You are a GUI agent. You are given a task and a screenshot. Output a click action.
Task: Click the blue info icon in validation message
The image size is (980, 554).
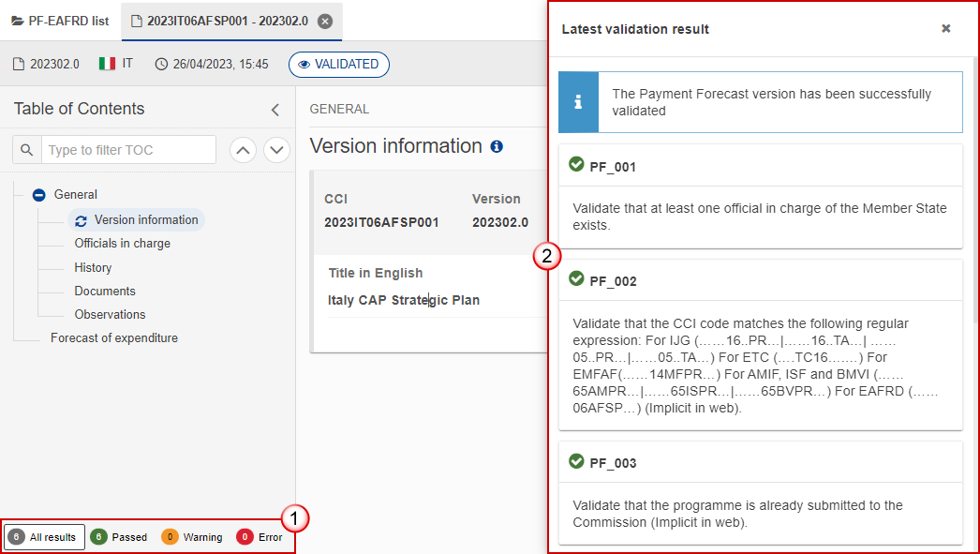(578, 102)
